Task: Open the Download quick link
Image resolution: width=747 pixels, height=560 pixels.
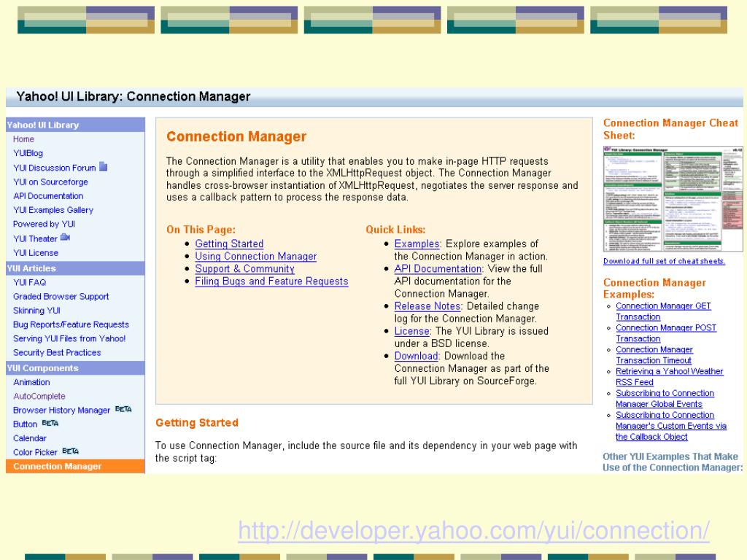Action: pyautogui.click(x=416, y=356)
